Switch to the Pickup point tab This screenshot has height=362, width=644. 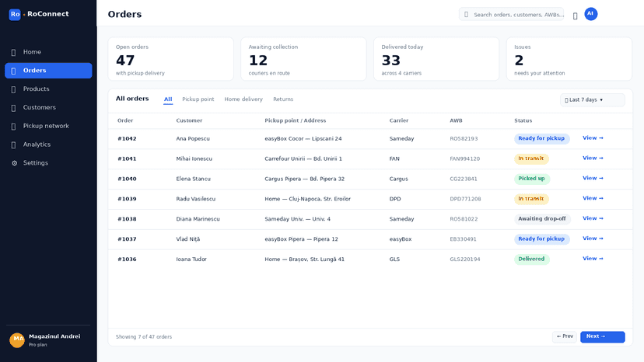tap(198, 99)
